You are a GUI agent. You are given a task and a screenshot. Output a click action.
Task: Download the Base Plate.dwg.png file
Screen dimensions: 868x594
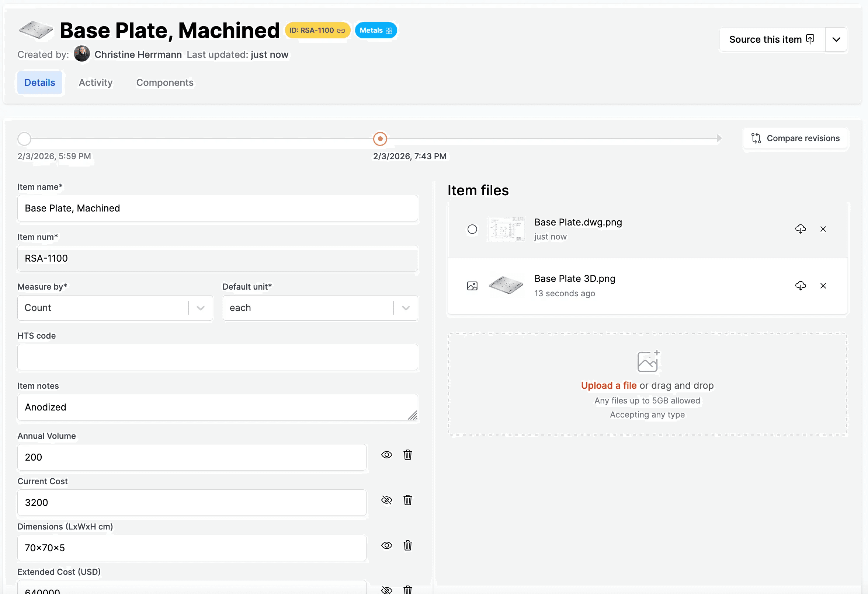(x=800, y=229)
